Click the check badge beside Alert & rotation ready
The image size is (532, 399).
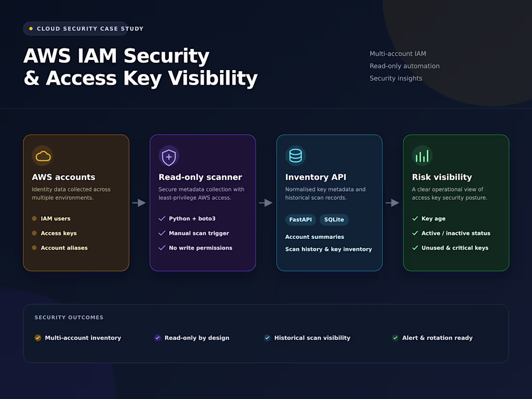coord(395,338)
